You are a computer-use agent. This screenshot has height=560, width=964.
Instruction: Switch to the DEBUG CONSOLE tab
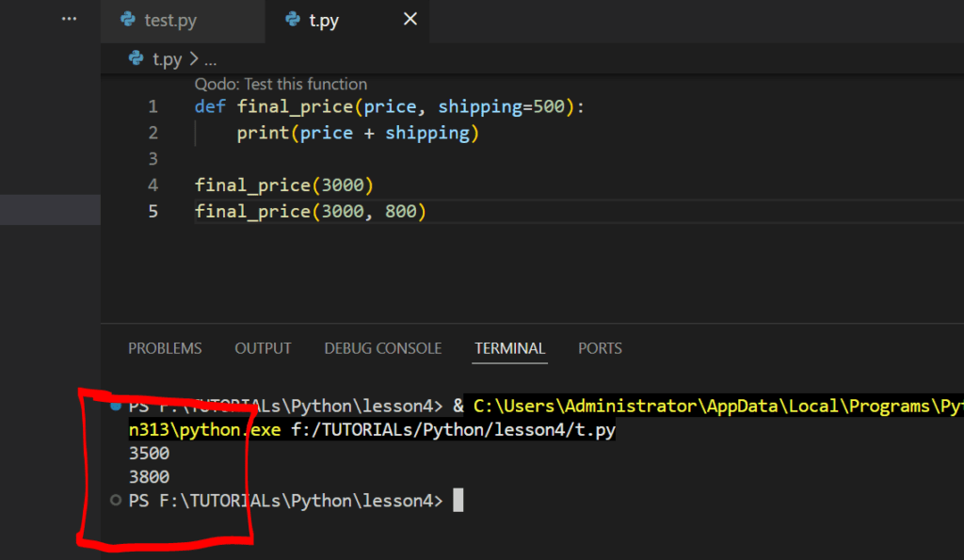pos(383,348)
